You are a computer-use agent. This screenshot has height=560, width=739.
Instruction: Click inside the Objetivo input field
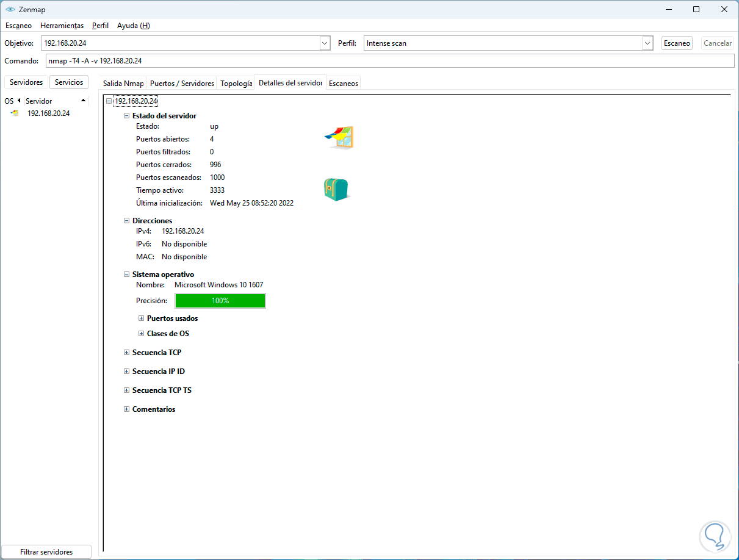click(181, 43)
